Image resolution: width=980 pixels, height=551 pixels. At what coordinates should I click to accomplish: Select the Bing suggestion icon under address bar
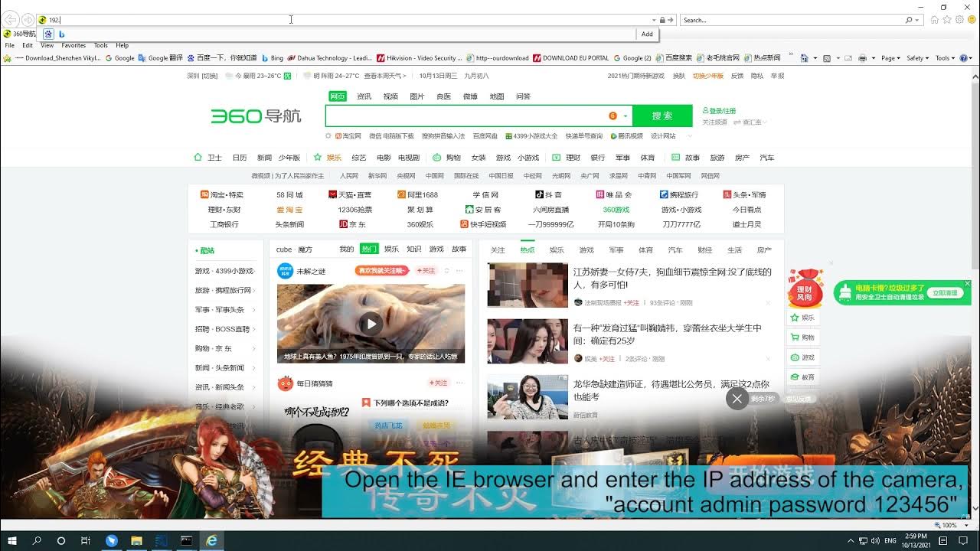[62, 34]
